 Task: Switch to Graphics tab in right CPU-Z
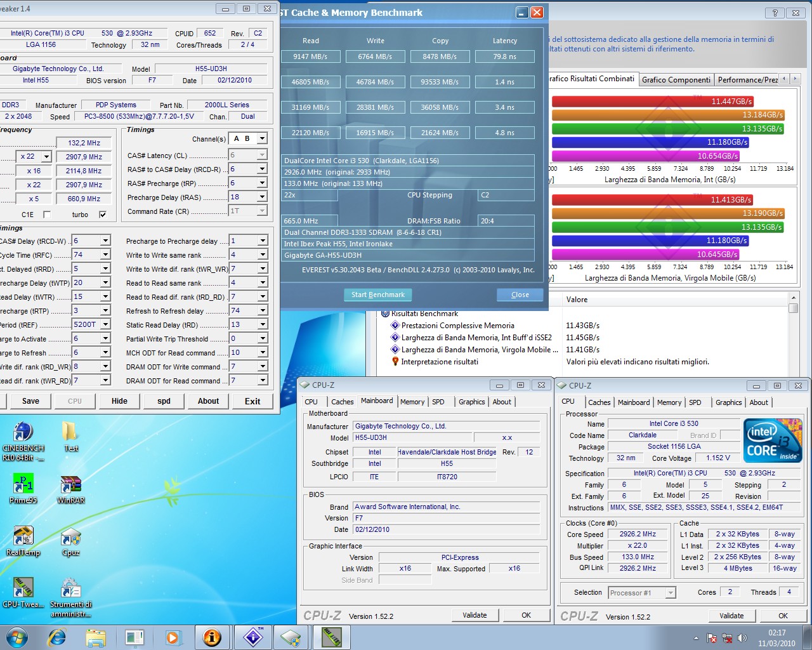coord(728,402)
